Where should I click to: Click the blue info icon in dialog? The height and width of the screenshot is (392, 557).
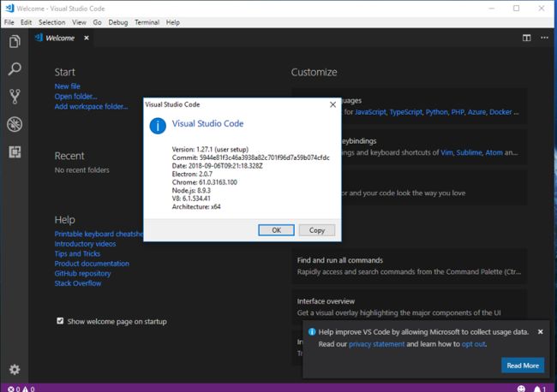(x=158, y=126)
